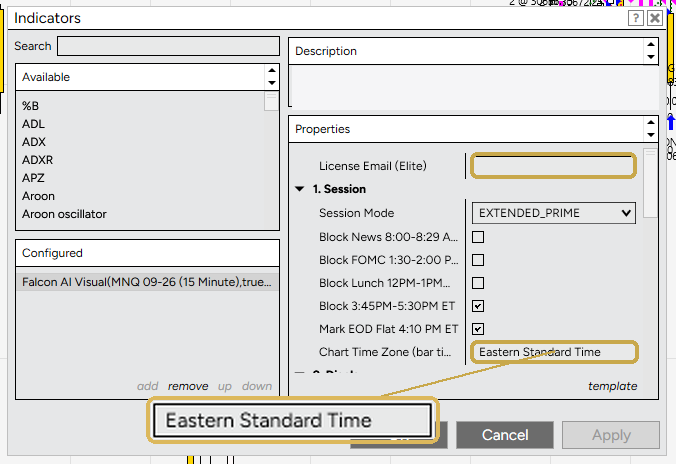Click the Available list scrollbar thumb
This screenshot has width=676, height=464.
pyautogui.click(x=271, y=101)
